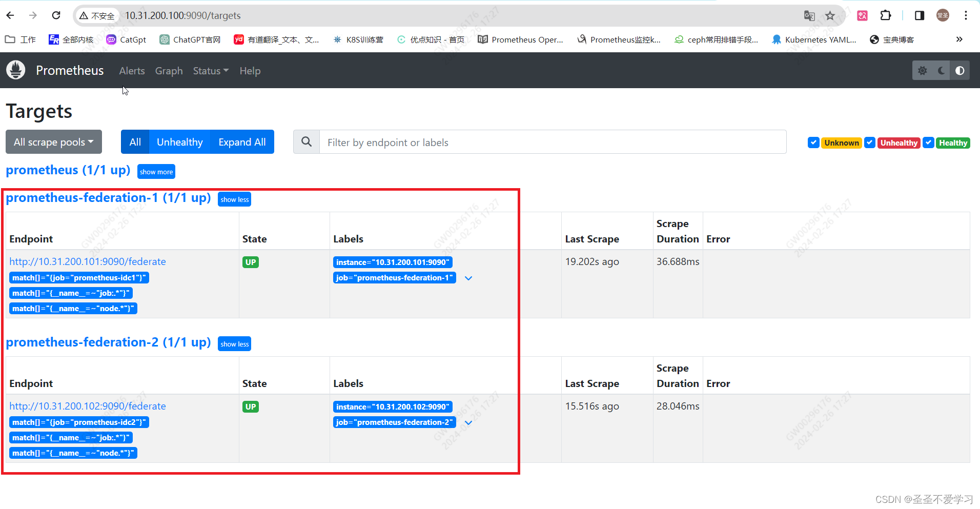Open the extensions puzzle icon
This screenshot has height=509, width=980.
[886, 15]
